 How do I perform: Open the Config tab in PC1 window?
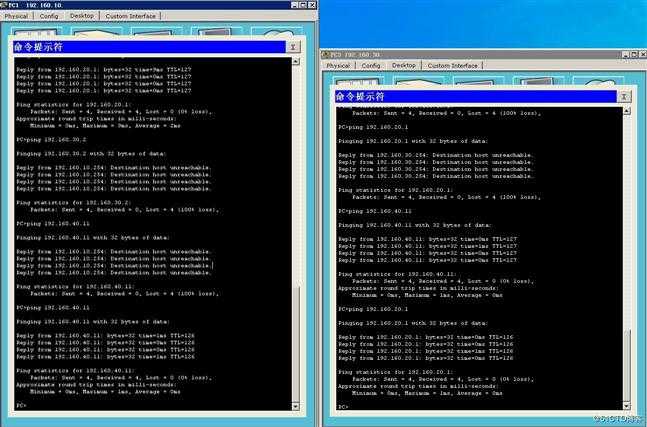point(49,16)
